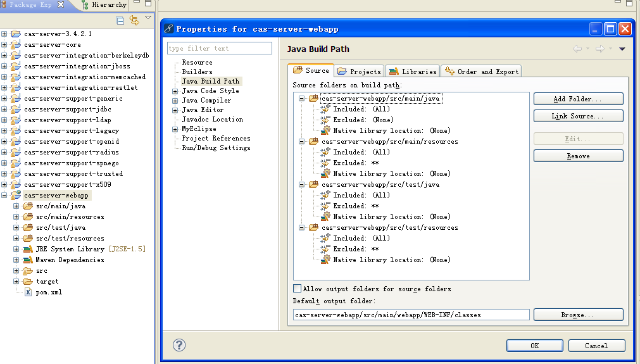Click the Collapse All icon in Package Explorer

pyautogui.click(x=120, y=20)
